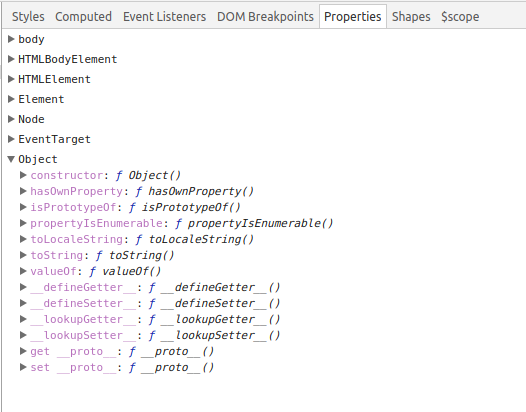Click the hasOwnProperty property name
This screenshot has height=412, width=526.
click(76, 191)
